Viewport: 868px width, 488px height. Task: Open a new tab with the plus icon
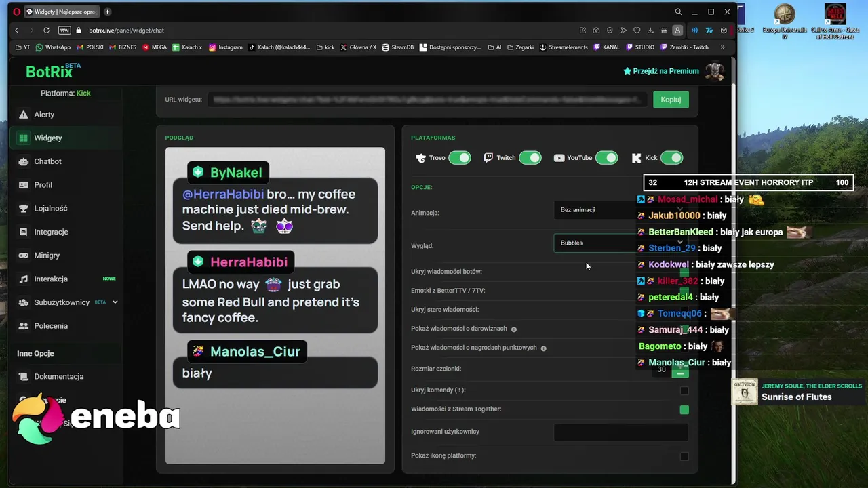(x=107, y=12)
